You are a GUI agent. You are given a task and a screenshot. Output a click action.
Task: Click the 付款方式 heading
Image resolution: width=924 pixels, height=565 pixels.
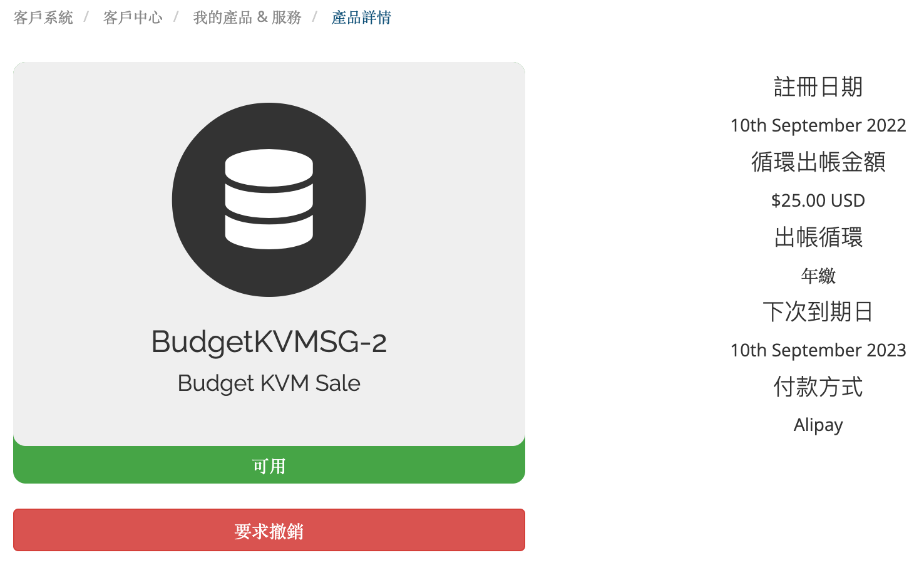coord(818,386)
